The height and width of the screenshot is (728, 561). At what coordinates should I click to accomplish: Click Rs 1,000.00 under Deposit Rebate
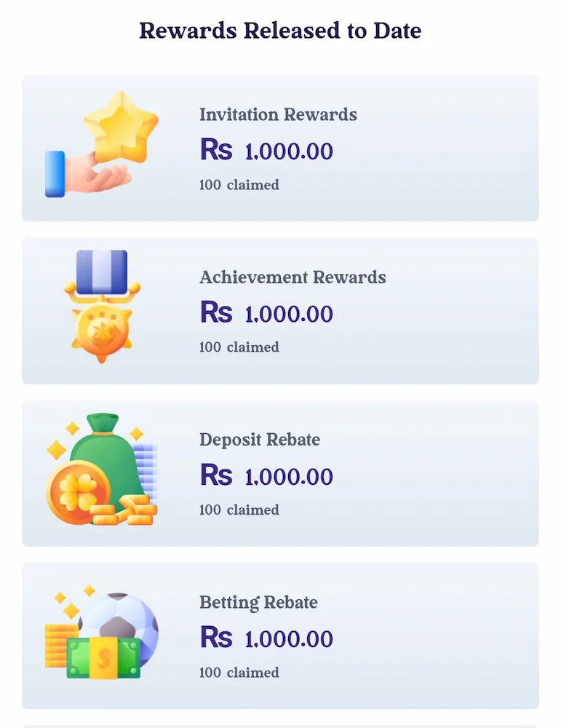coord(266,475)
